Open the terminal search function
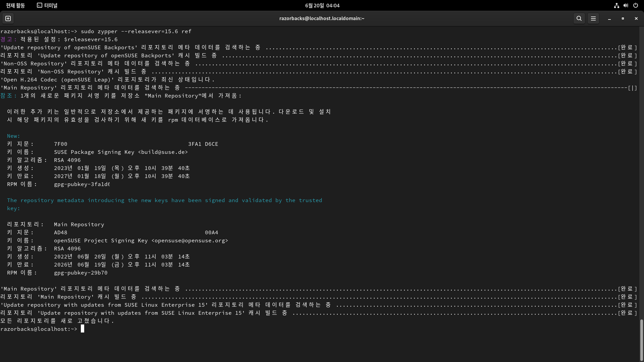Image resolution: width=644 pixels, height=362 pixels. tap(579, 18)
